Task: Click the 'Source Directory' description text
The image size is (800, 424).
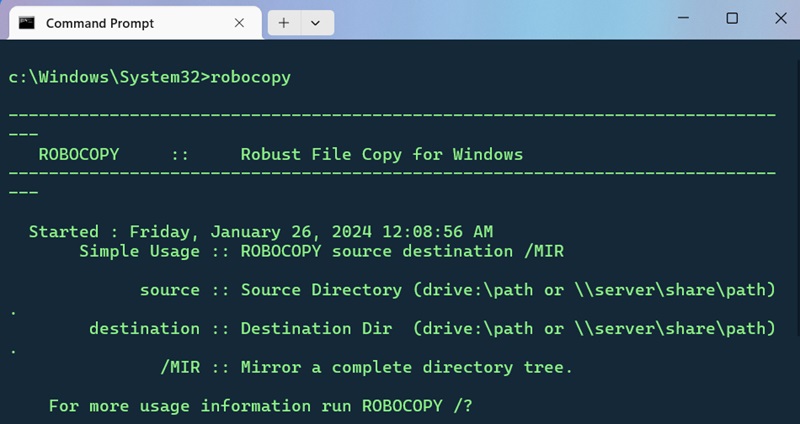Action: [321, 290]
